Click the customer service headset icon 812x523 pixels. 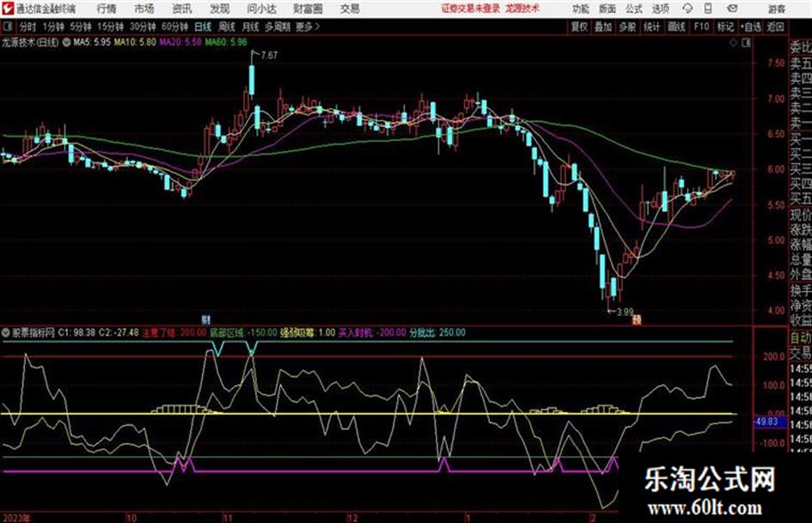(x=687, y=9)
